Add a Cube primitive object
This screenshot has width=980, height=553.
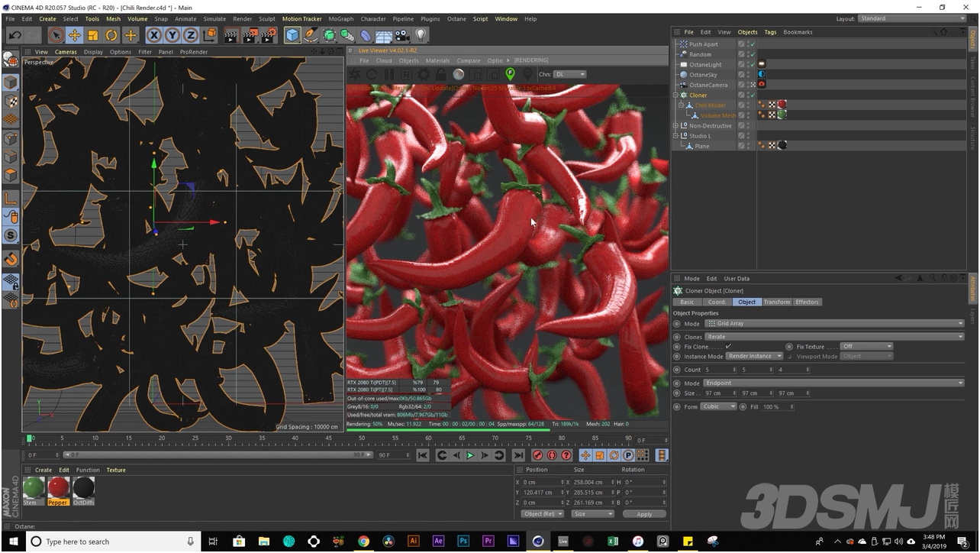coord(292,35)
